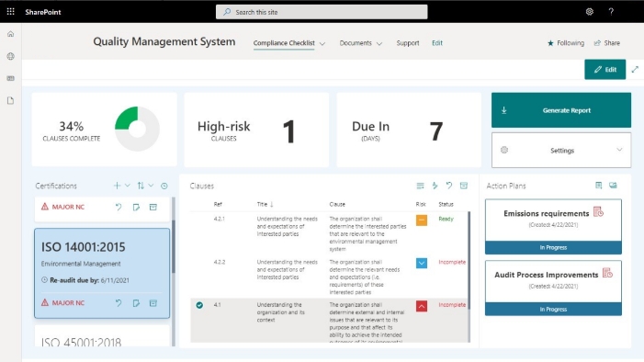Open the help question mark icon

611,12
